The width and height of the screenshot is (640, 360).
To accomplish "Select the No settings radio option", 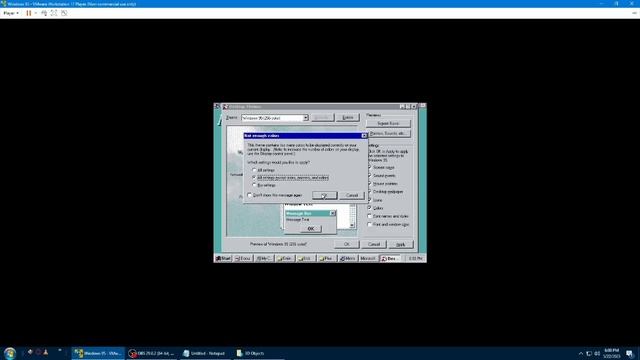I will (x=254, y=185).
